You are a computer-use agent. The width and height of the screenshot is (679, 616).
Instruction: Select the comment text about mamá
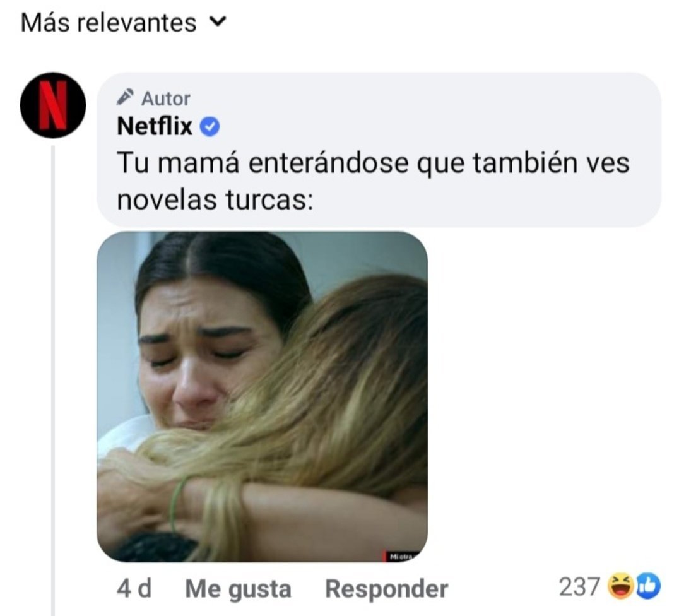(373, 182)
